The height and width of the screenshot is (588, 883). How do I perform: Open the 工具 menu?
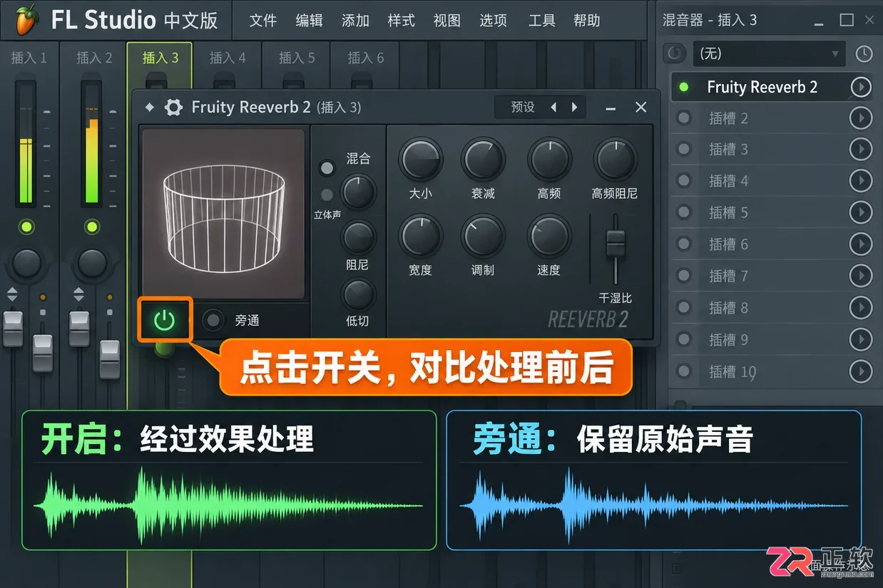tap(541, 21)
